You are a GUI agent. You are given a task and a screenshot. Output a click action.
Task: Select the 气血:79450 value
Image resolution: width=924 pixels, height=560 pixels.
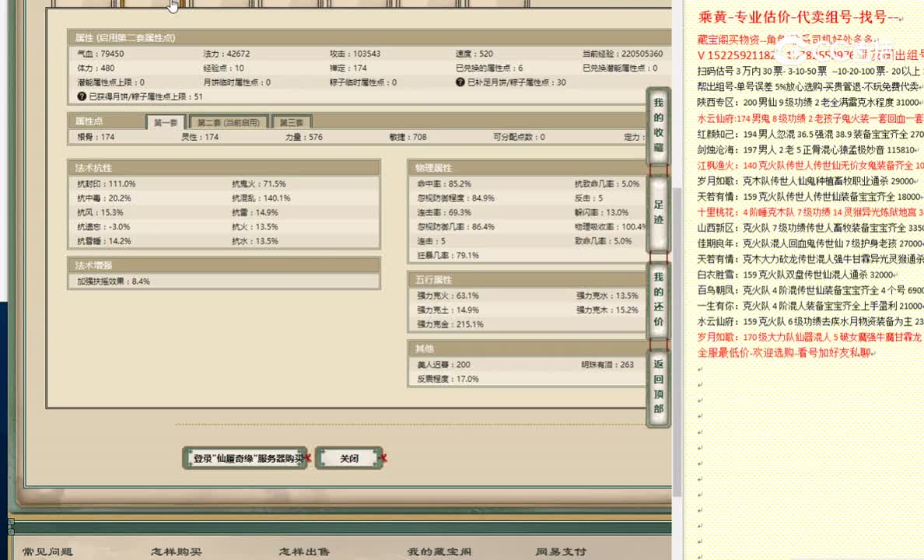tap(101, 54)
